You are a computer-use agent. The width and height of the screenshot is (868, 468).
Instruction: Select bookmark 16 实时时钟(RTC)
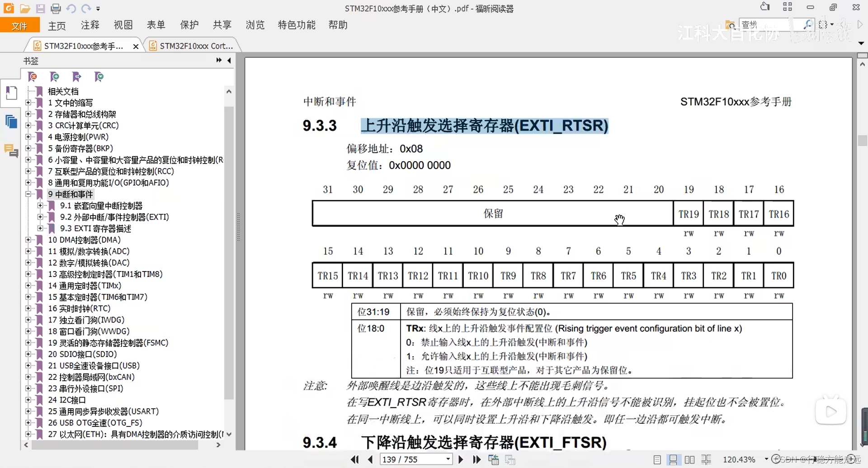click(x=80, y=309)
